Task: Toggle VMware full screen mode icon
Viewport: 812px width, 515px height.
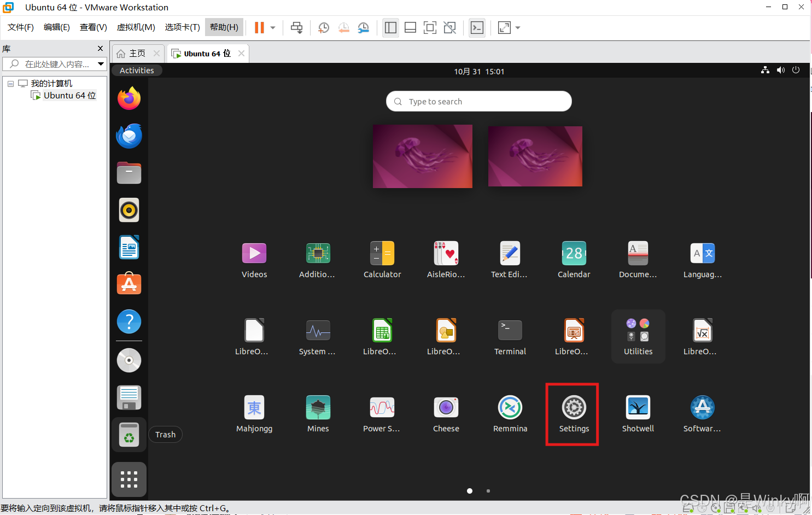Action: [430, 28]
